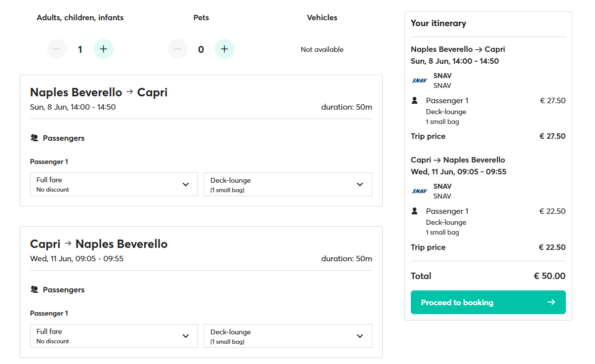
Task: Click the Total € 50.00 amount
Action: [x=550, y=276]
